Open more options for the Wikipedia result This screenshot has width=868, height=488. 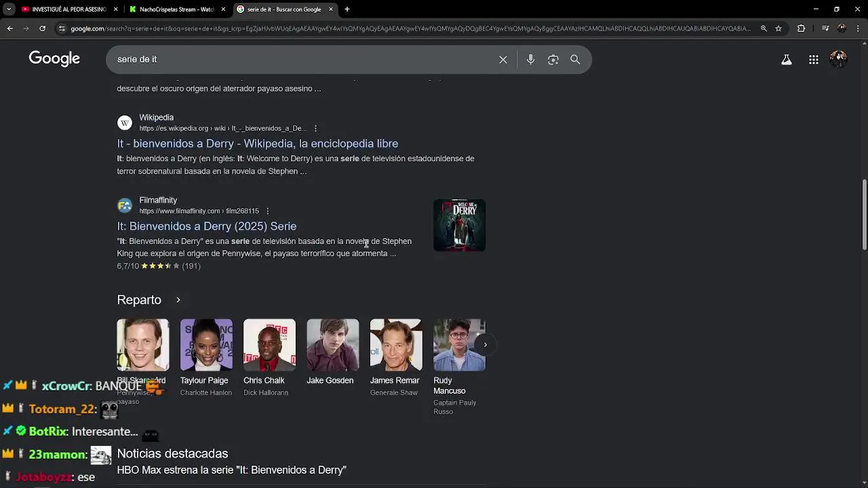click(x=315, y=128)
